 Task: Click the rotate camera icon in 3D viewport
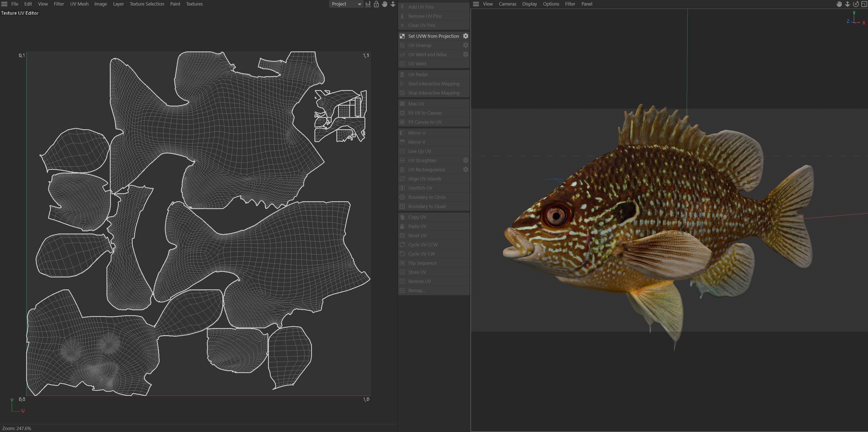855,4
